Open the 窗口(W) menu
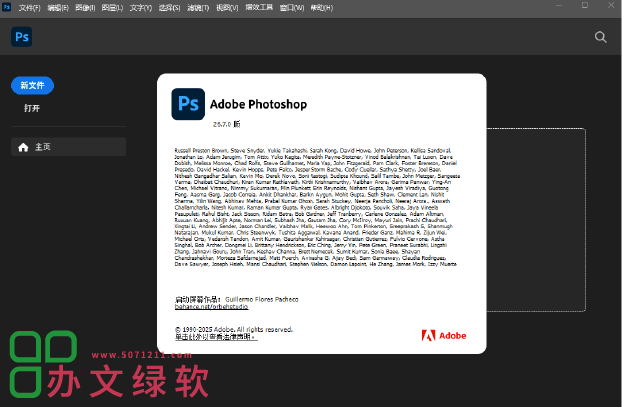This screenshot has height=407, width=622. (x=292, y=8)
